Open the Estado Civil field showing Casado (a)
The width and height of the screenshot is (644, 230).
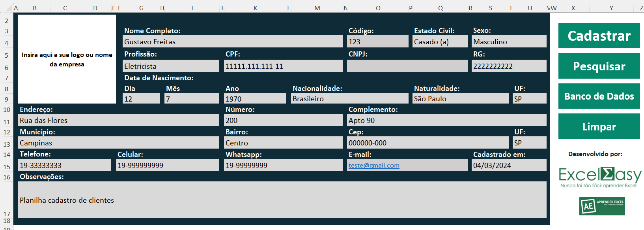440,42
